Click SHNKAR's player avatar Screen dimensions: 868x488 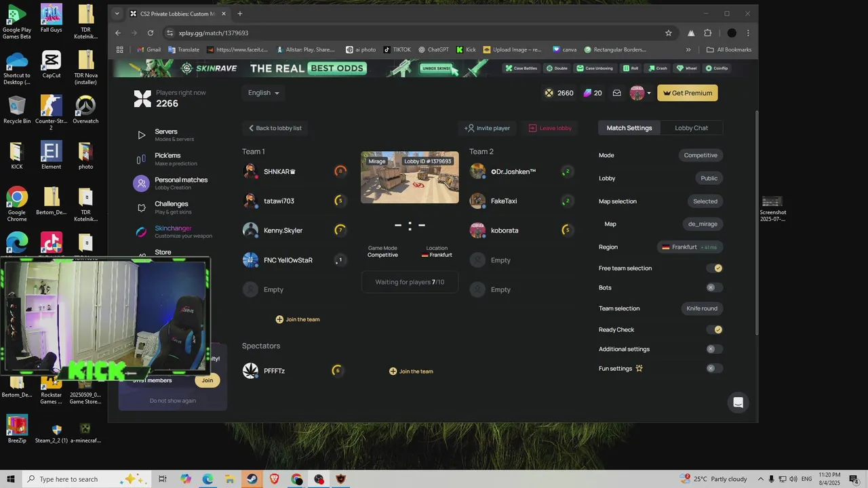tap(250, 171)
